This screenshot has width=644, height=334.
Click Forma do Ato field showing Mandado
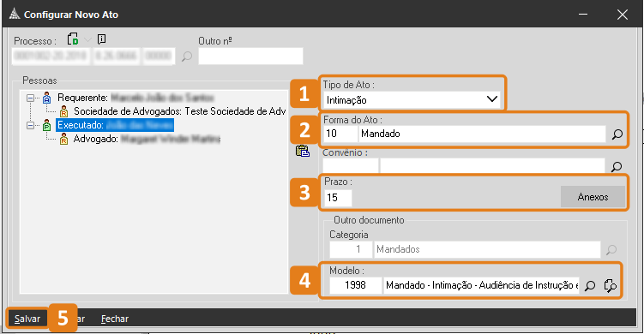point(482,134)
